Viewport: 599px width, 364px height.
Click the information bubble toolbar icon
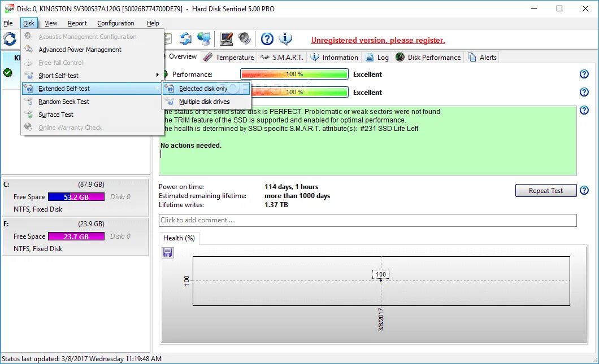click(285, 38)
